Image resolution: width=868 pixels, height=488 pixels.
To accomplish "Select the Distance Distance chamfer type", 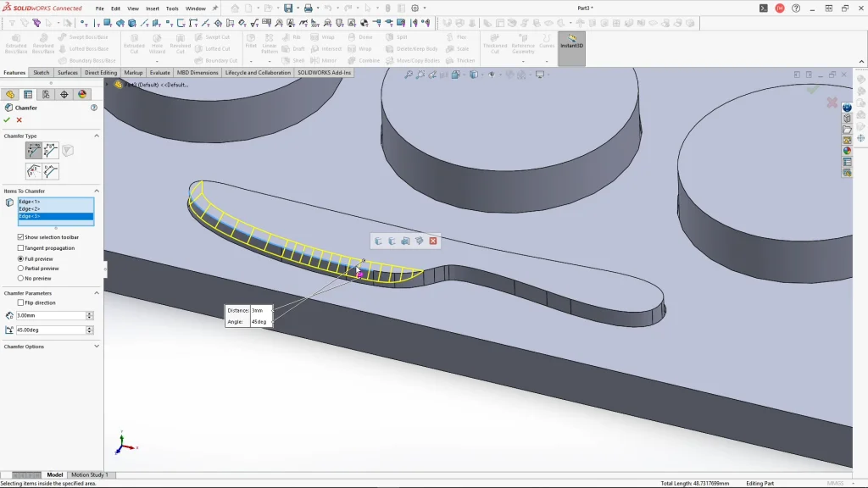I will [x=51, y=151].
